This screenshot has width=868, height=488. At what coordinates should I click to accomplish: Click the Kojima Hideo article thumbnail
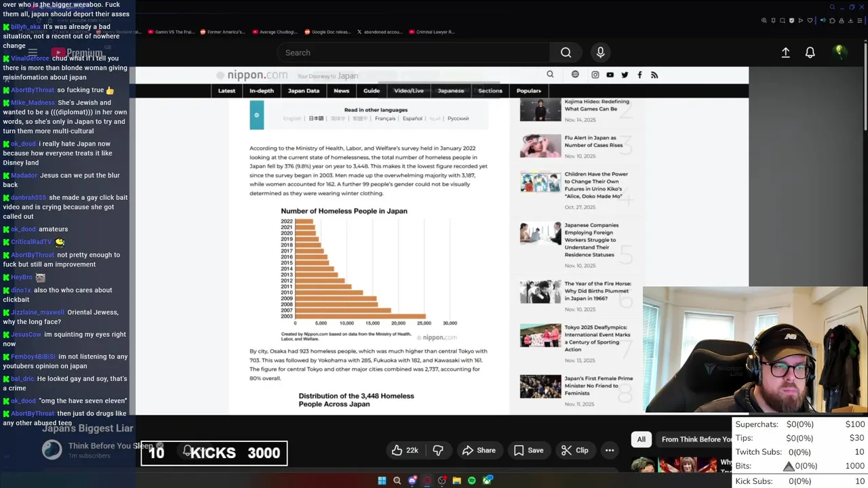(540, 110)
